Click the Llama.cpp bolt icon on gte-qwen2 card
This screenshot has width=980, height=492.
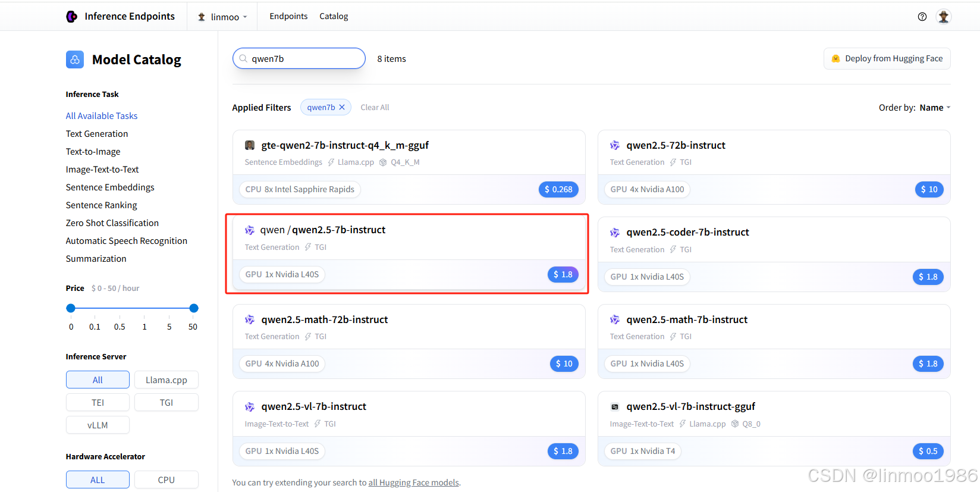click(331, 162)
